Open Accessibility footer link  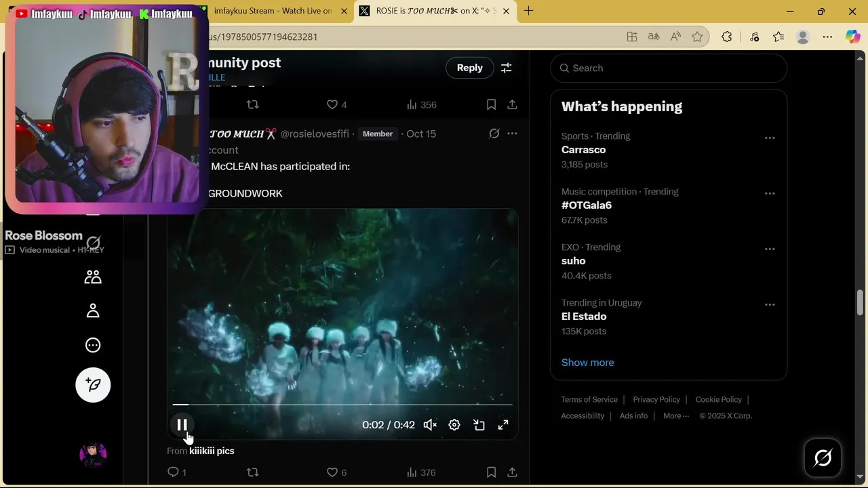[x=583, y=415]
